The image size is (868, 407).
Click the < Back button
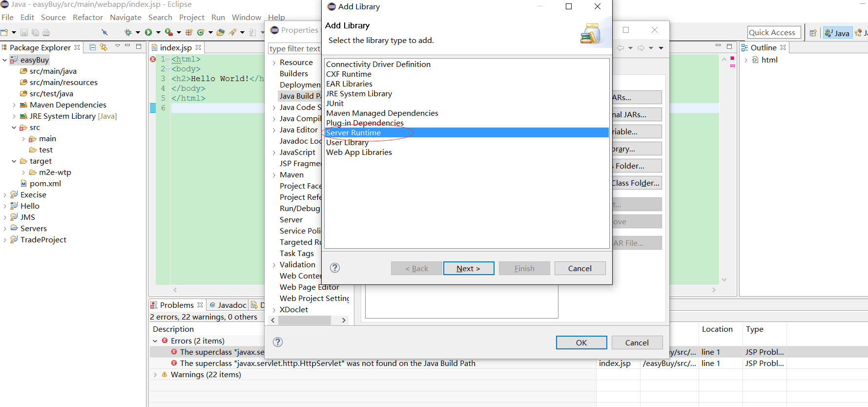click(x=416, y=268)
